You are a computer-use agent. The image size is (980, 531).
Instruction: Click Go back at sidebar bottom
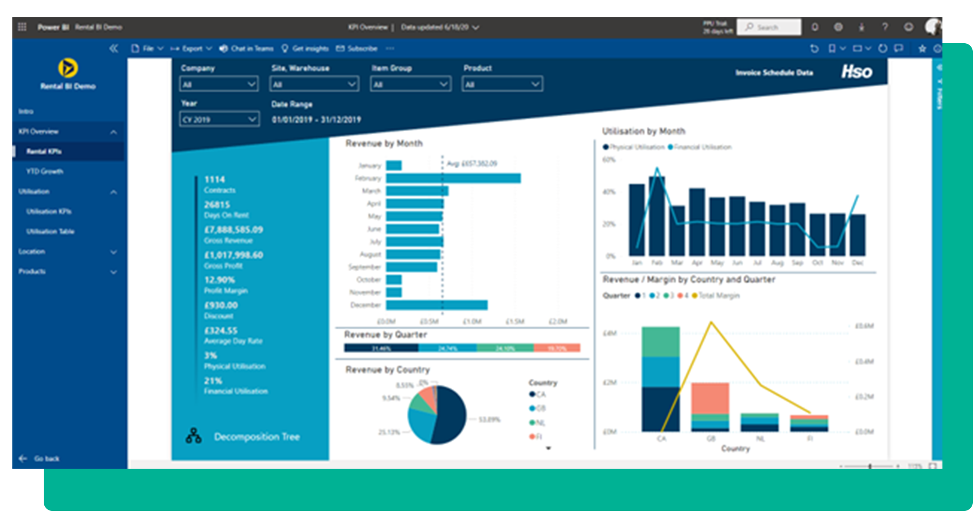pos(40,458)
